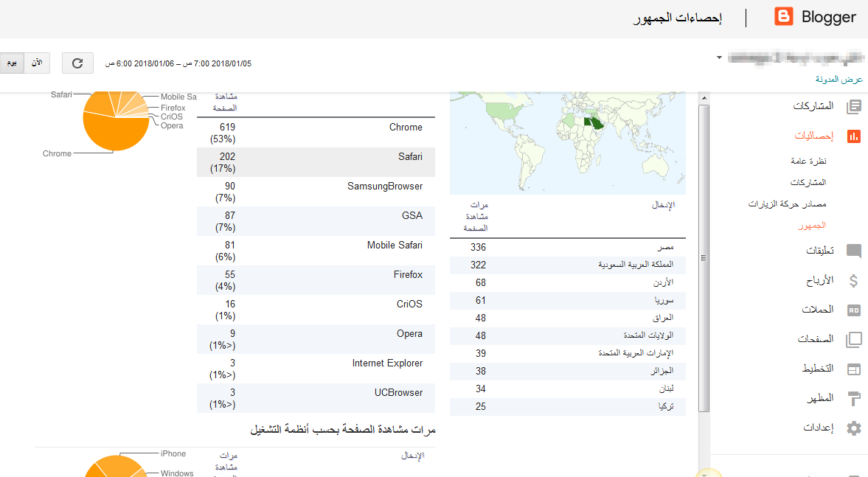Open the التخطيط layout menu label
The height and width of the screenshot is (477, 868).
[818, 369]
